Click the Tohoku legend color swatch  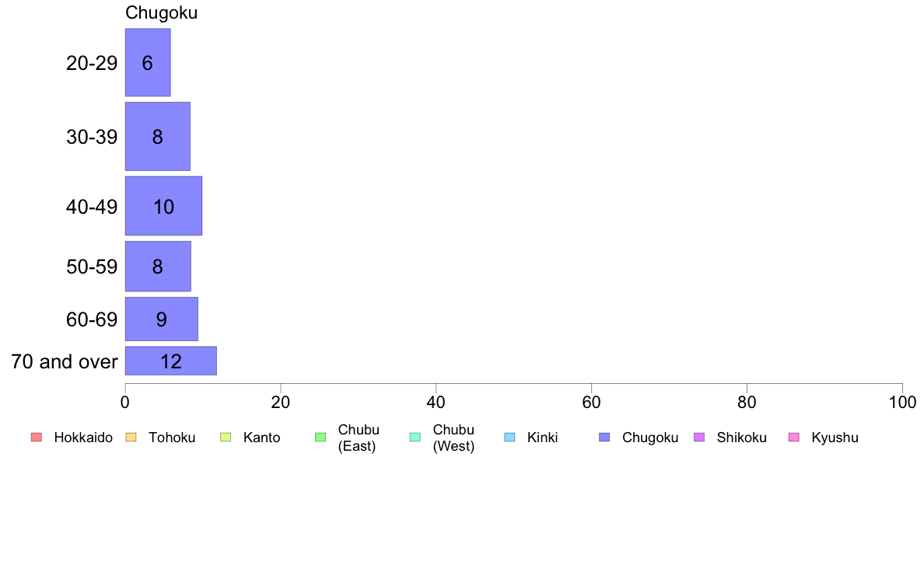click(x=131, y=437)
